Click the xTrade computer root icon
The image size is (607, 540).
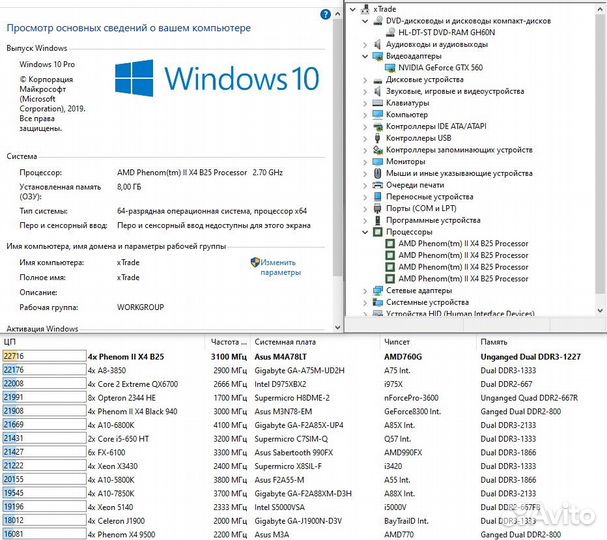(x=365, y=9)
